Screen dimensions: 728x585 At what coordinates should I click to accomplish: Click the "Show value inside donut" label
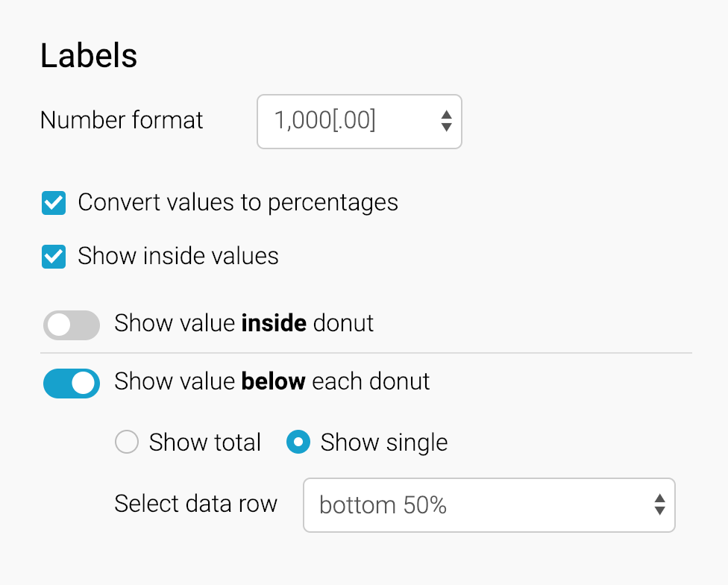(x=244, y=323)
